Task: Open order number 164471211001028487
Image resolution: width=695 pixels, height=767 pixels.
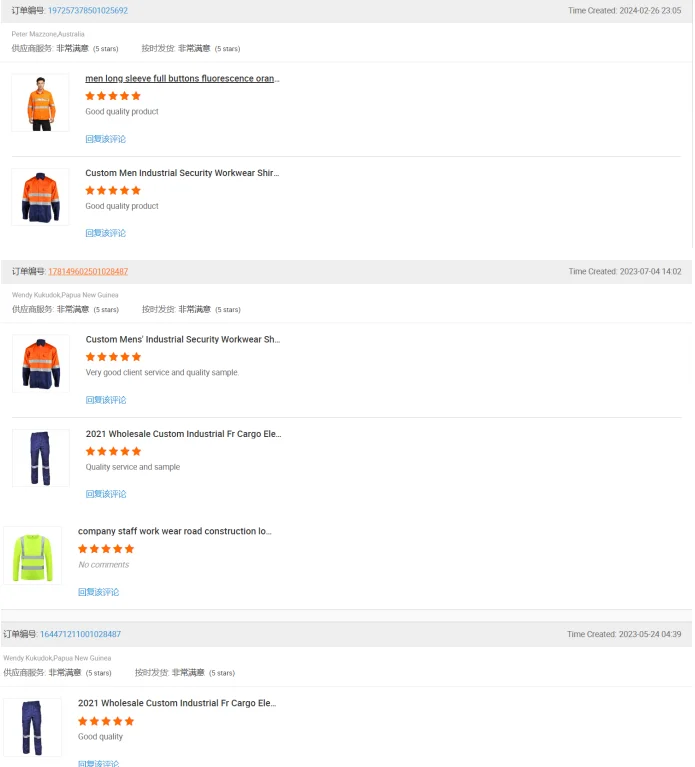Action: (x=80, y=634)
